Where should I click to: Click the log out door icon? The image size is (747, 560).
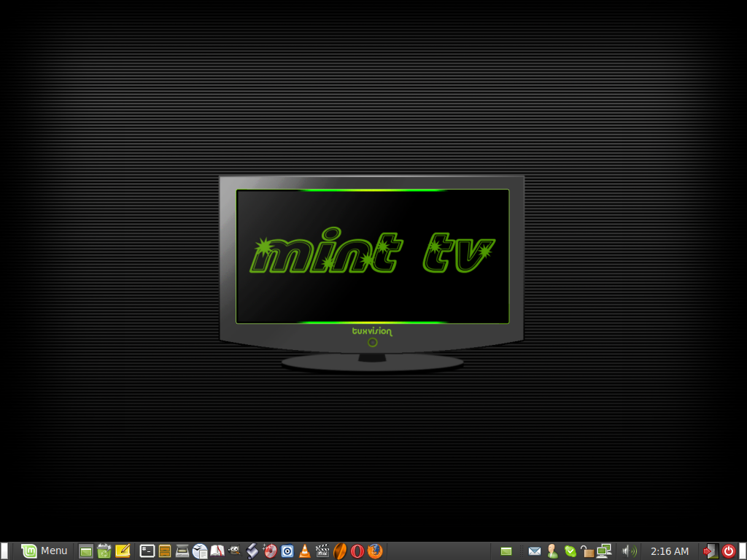(x=711, y=551)
